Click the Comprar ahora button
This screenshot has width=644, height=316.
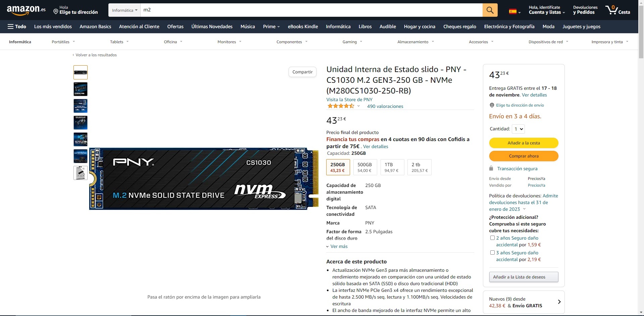[524, 156]
